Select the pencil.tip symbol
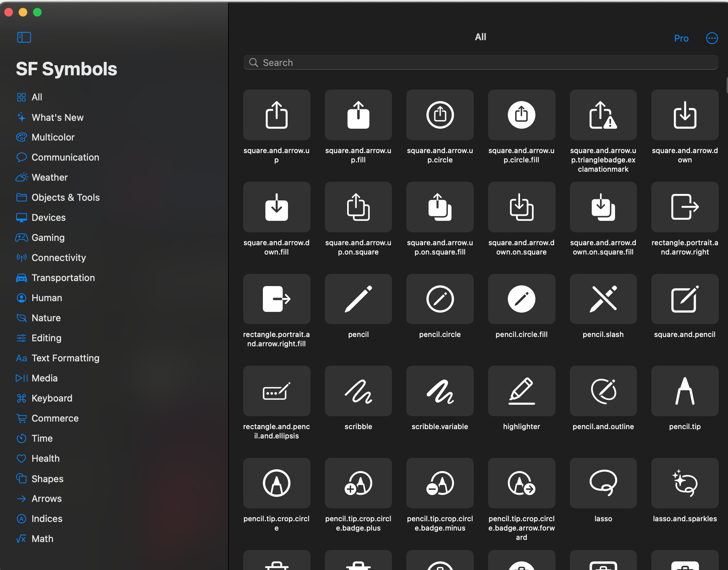Viewport: 728px width, 570px height. 685,391
